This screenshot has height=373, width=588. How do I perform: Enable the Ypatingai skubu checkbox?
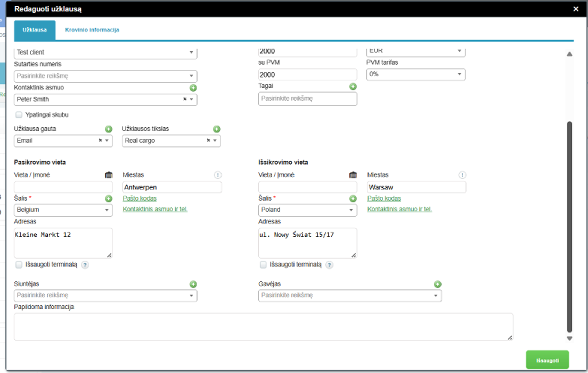19,115
